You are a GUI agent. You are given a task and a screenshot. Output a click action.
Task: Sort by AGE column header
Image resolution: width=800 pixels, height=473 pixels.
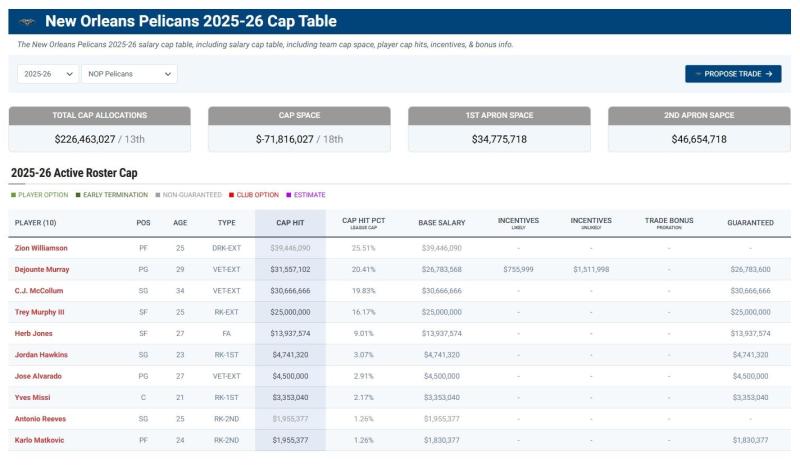[x=180, y=223]
